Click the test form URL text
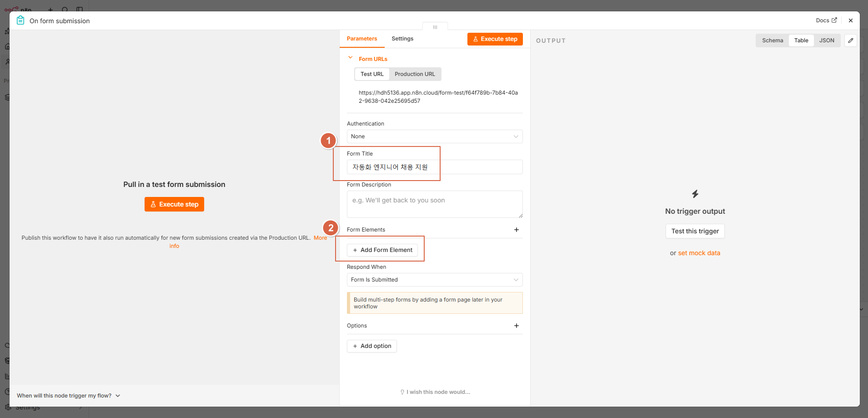 coord(438,97)
